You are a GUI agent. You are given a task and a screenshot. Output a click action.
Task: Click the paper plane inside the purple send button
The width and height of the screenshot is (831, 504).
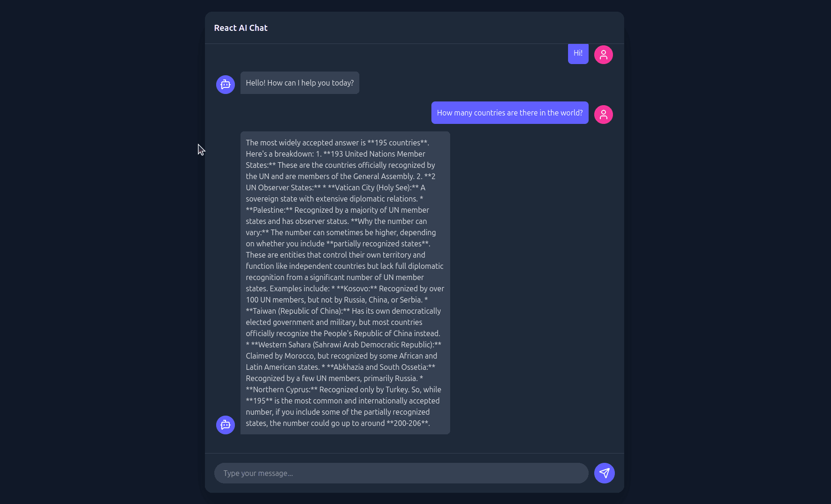(x=605, y=473)
